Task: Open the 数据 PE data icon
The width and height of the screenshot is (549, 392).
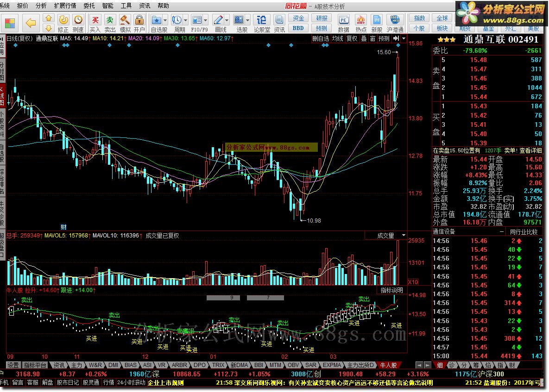Action: (343, 24)
